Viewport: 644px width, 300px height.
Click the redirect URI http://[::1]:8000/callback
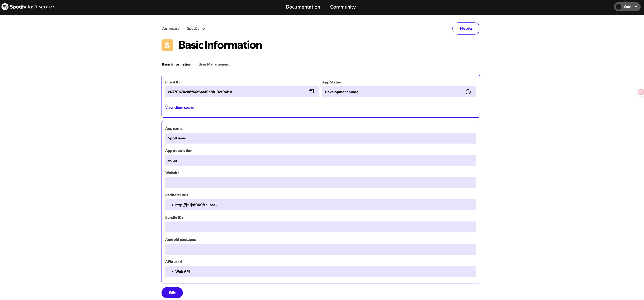(196, 205)
